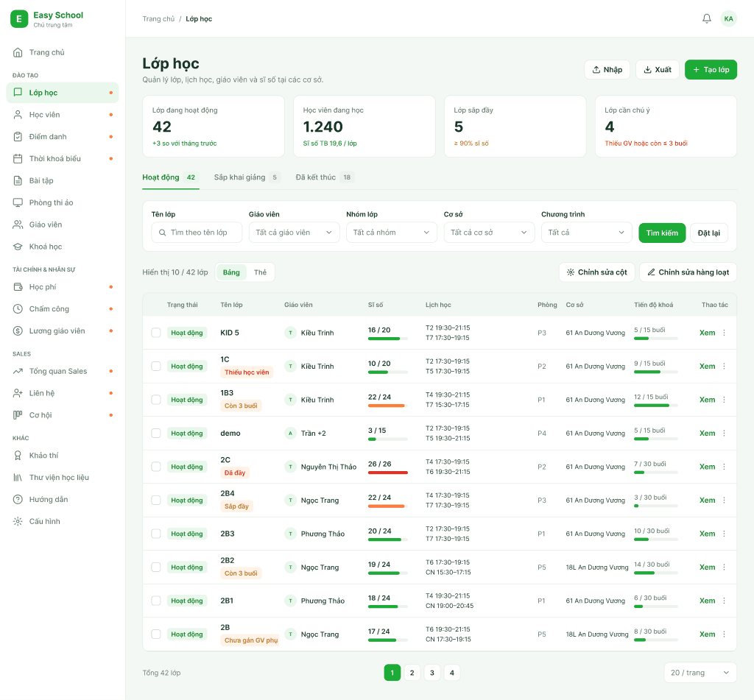Click Chỉnh sửa hàng loạt button

pyautogui.click(x=688, y=272)
